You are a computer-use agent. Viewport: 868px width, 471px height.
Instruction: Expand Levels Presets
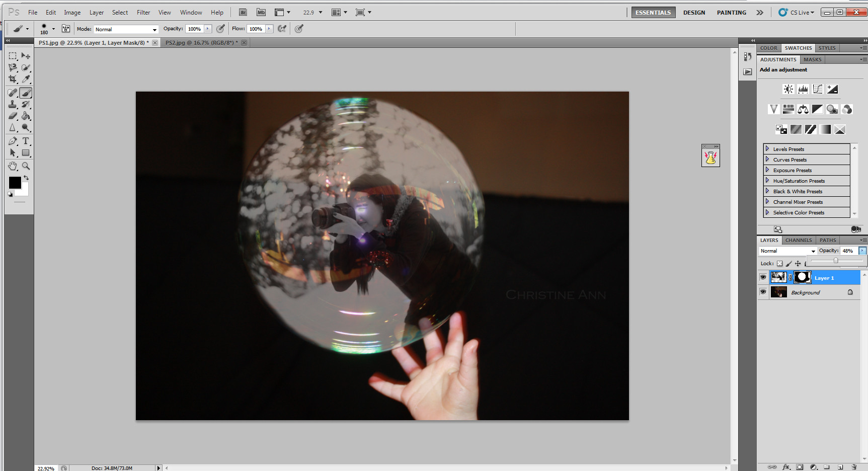coord(767,149)
